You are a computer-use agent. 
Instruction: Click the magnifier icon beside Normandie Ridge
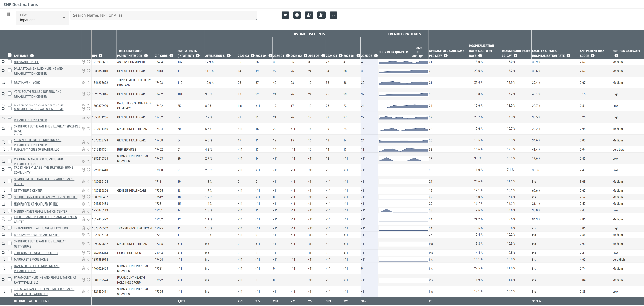[3, 62]
